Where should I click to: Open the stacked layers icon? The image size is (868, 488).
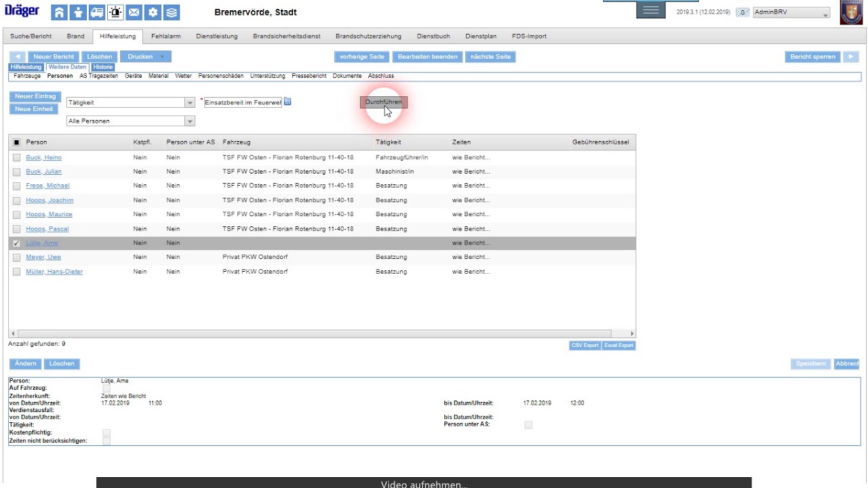(x=172, y=12)
